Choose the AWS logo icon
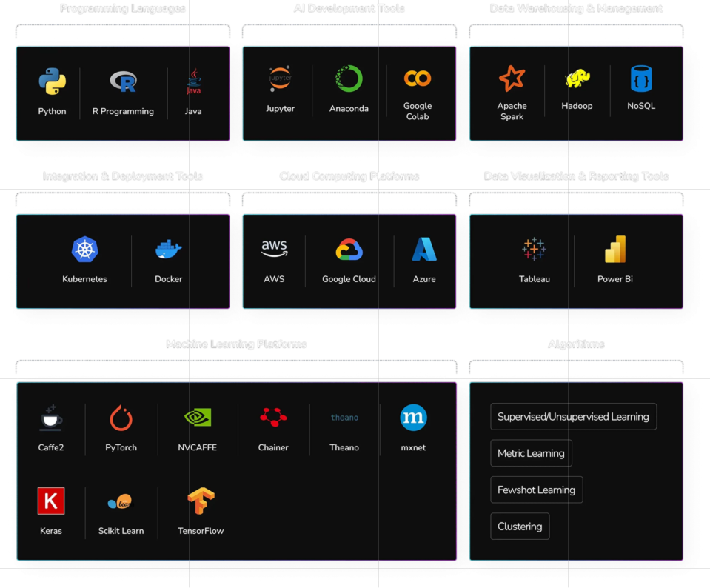Screen dimensions: 710x588 pos(274,249)
